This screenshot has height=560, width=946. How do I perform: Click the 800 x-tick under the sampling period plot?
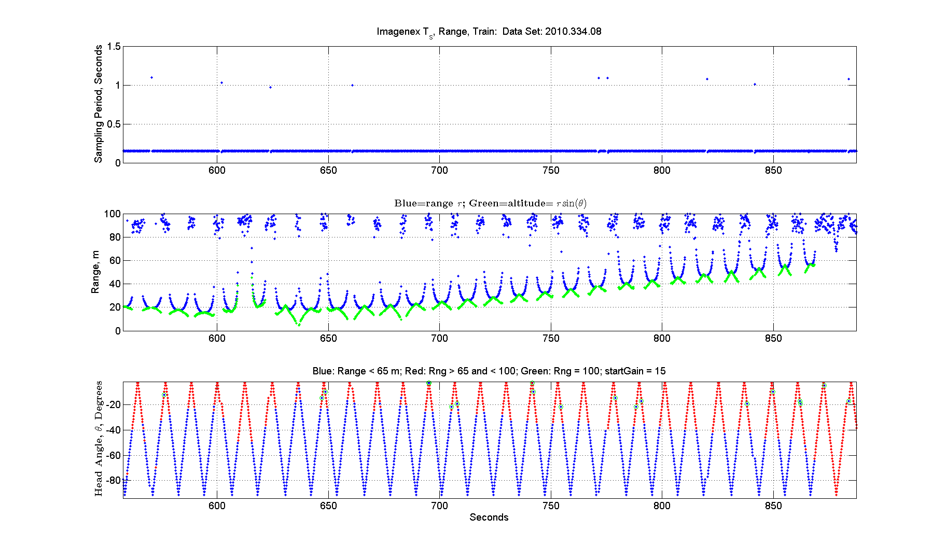point(662,171)
